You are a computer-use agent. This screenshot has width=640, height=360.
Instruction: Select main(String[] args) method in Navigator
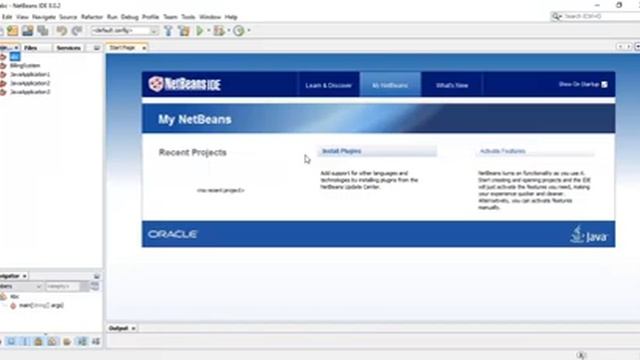pos(41,305)
